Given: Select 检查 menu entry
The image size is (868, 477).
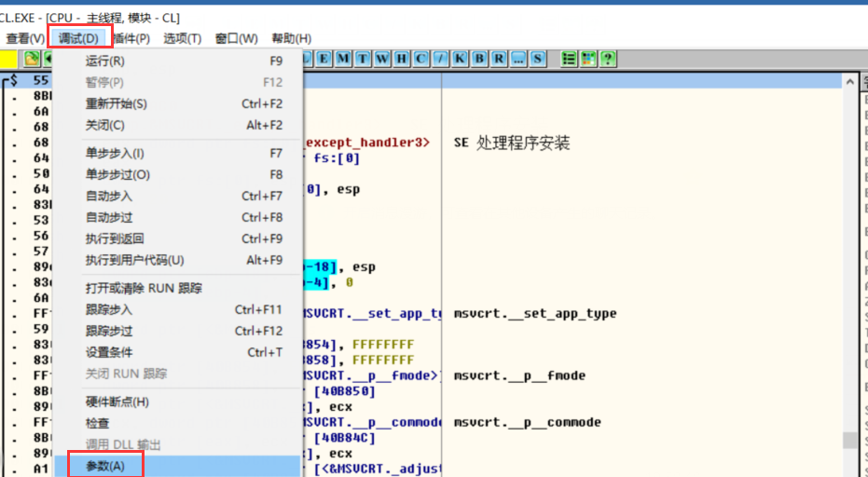Looking at the screenshot, I should (177, 423).
